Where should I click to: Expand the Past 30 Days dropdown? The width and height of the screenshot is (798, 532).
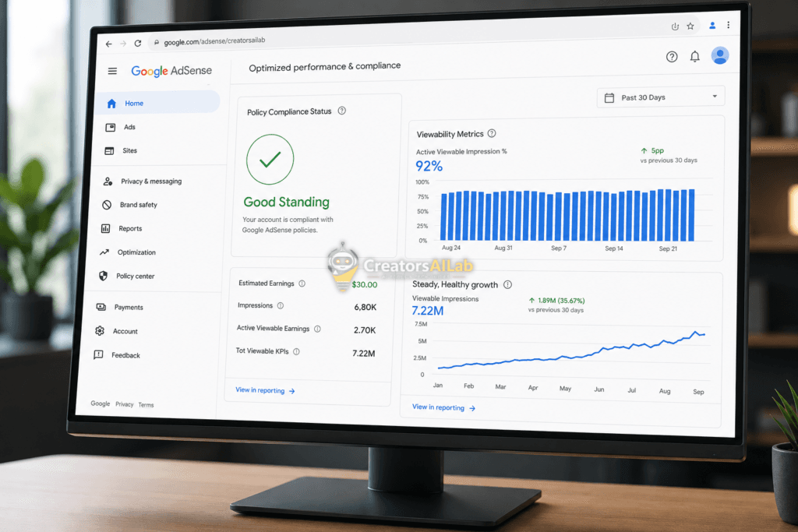[661, 97]
